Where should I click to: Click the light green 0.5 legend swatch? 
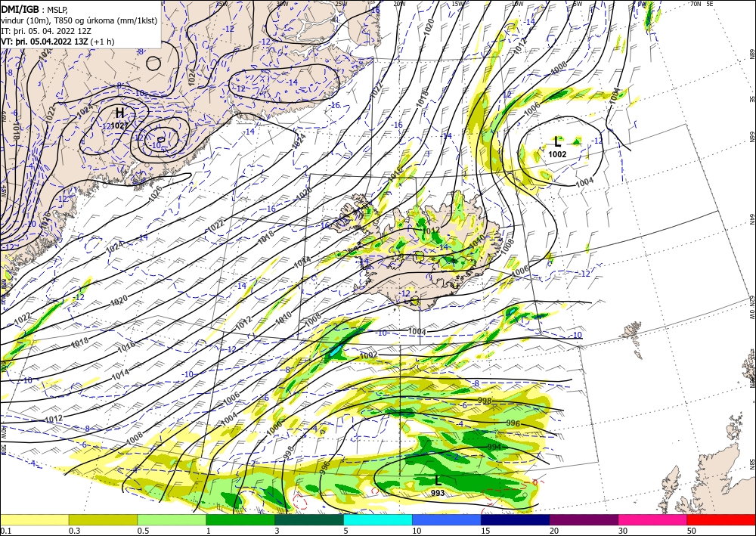pos(172,519)
